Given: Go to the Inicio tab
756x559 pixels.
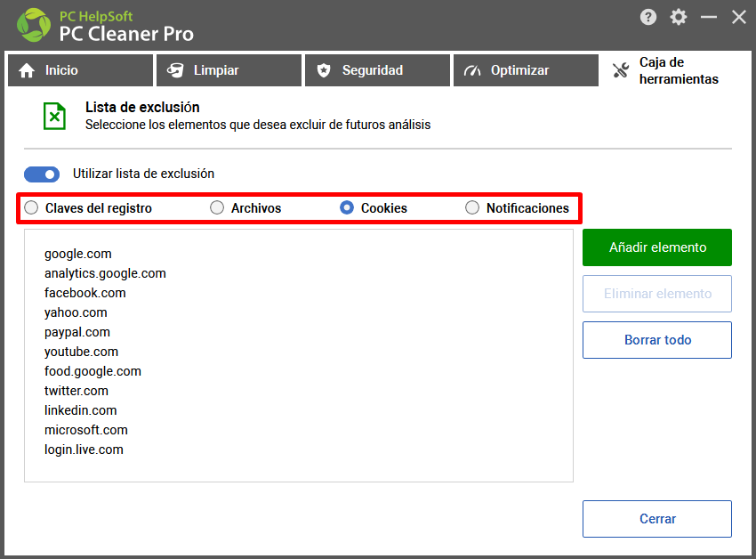Looking at the screenshot, I should point(81,70).
